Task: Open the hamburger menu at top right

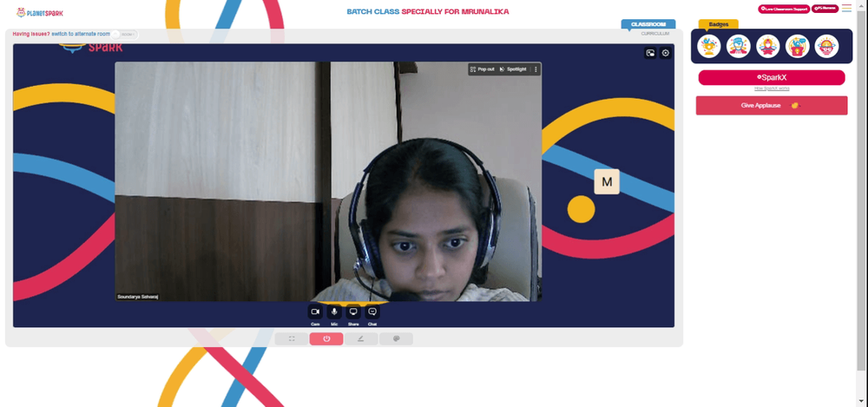Action: click(846, 9)
